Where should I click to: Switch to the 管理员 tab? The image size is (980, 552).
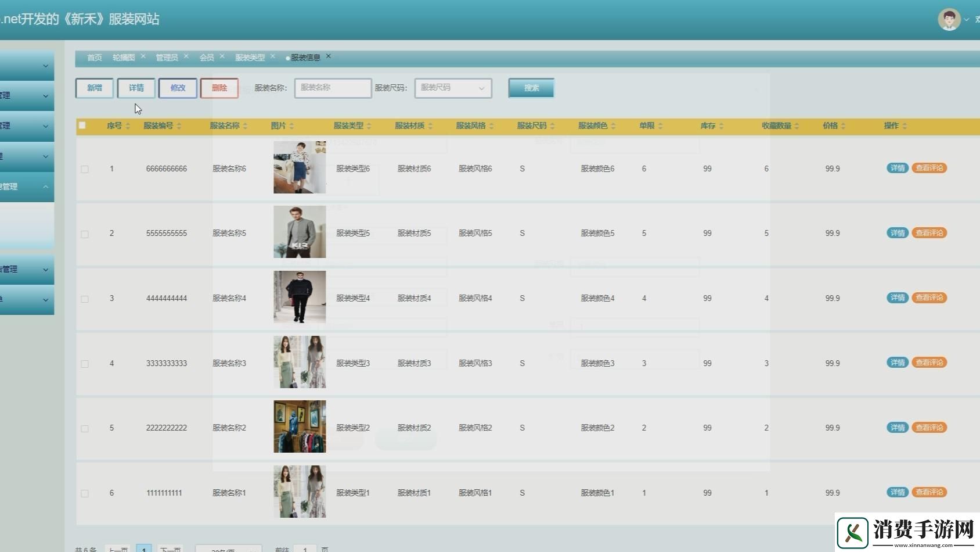(x=167, y=58)
